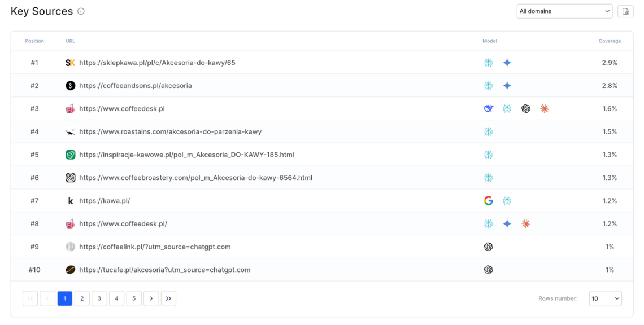This screenshot has height=325, width=644.
Task: Click the DeepSeek whale icon on row #3
Action: 488,108
